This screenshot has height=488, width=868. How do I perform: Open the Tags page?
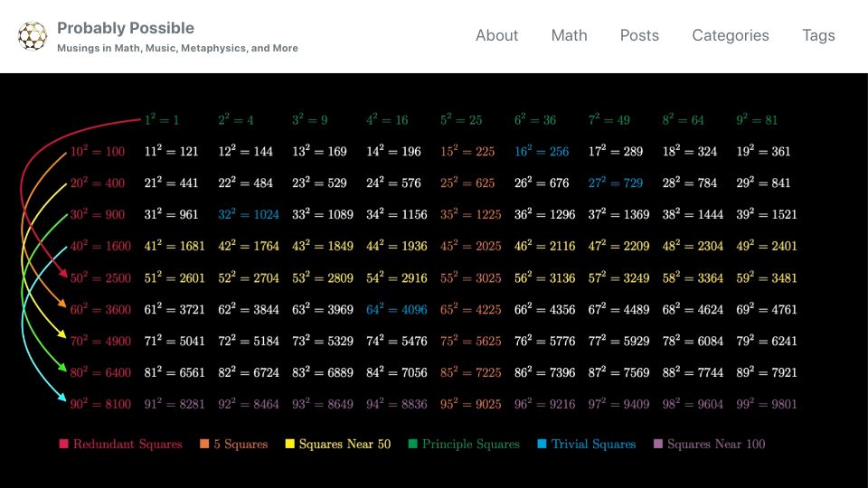pyautogui.click(x=818, y=35)
